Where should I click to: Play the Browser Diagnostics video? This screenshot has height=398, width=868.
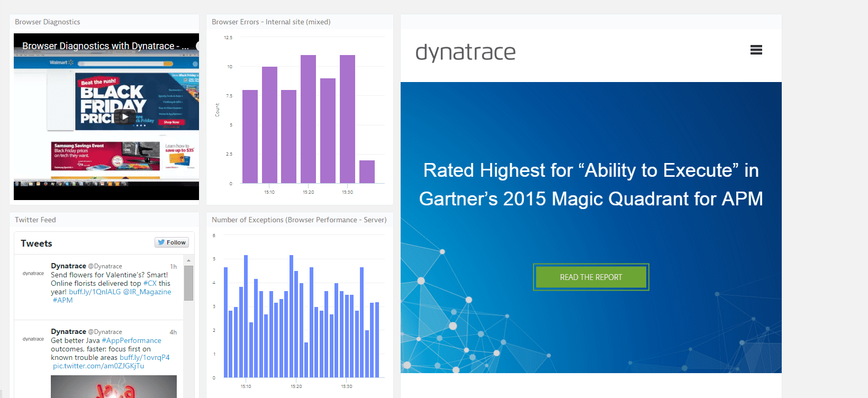pos(124,117)
